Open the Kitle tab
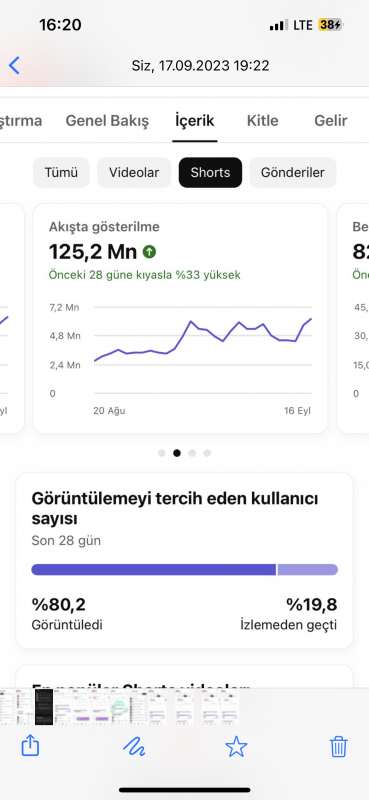369x800 pixels. tap(262, 121)
